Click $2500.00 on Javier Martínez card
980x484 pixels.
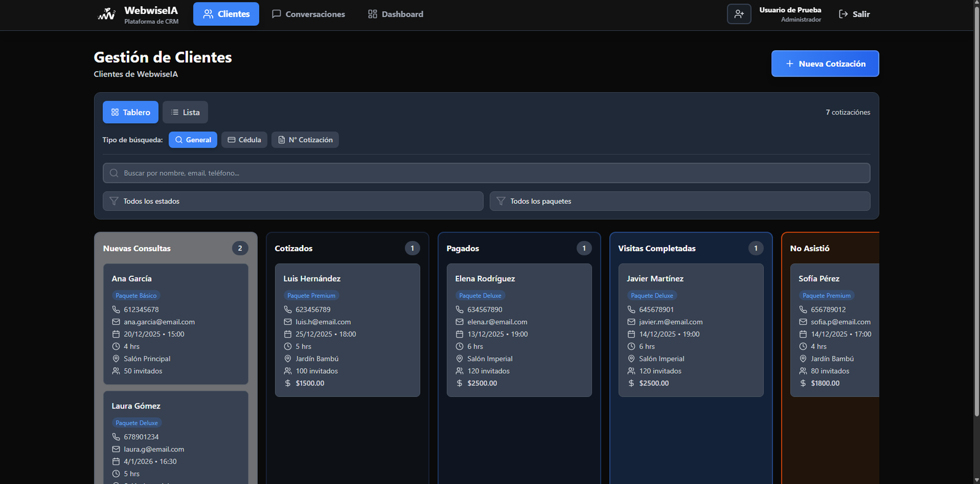(654, 383)
